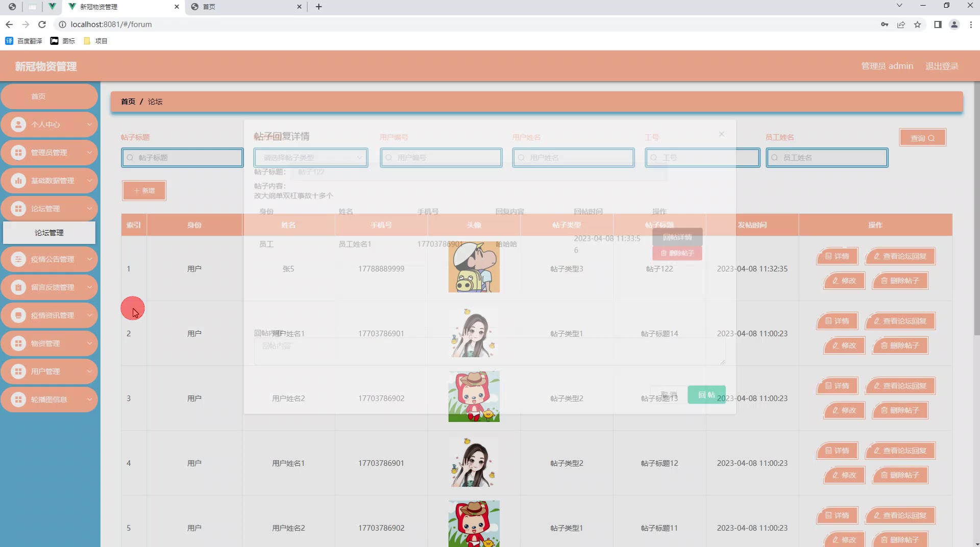Open the Chrome three-dot menu
This screenshot has width=980, height=547.
971,24
